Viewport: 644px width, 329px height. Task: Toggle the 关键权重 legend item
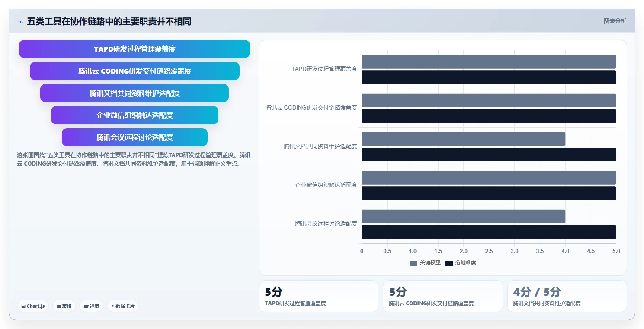click(x=425, y=263)
